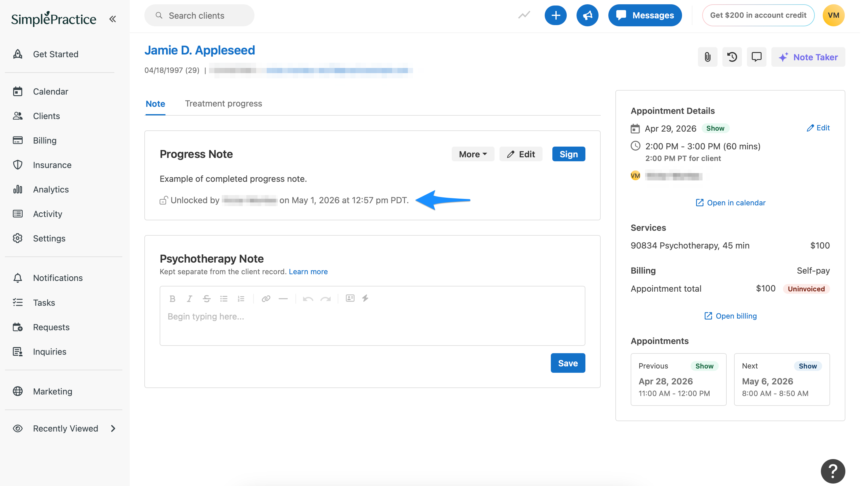
Task: Click the SimplePractice logo
Action: pyautogui.click(x=54, y=19)
